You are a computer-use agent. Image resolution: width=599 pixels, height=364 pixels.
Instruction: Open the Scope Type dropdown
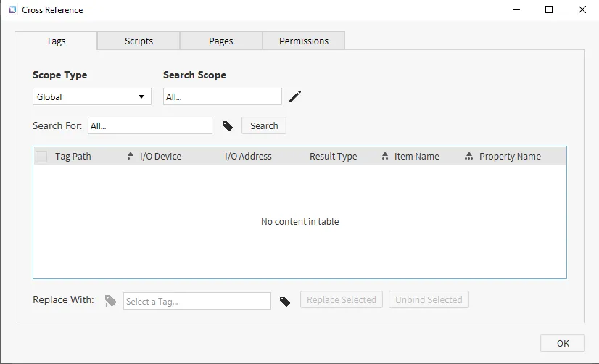[x=91, y=96]
